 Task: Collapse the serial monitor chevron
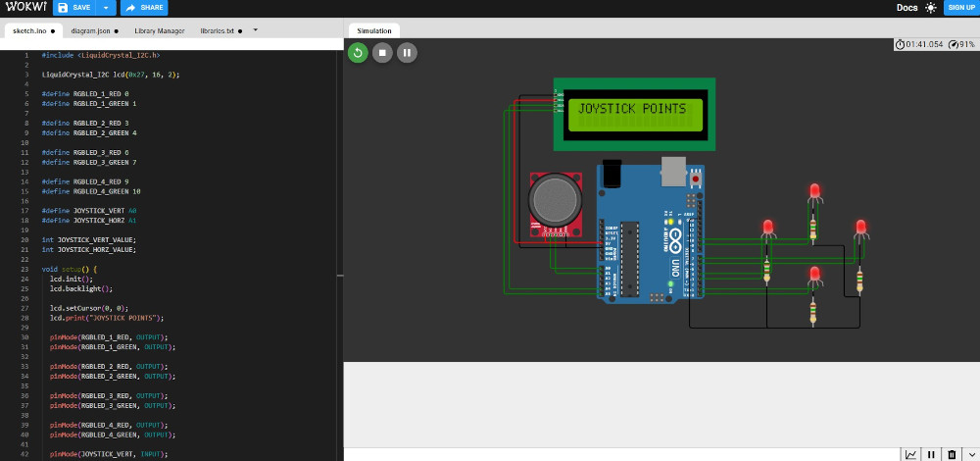971,455
